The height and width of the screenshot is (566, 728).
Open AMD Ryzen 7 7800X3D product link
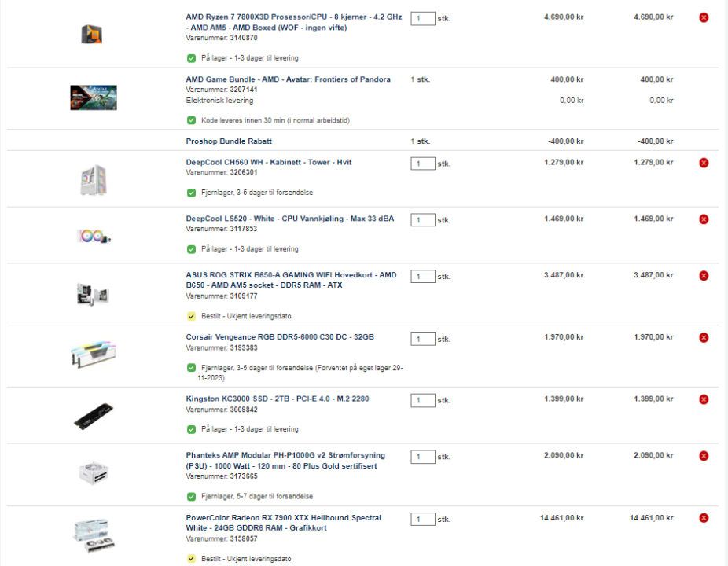pyautogui.click(x=294, y=22)
